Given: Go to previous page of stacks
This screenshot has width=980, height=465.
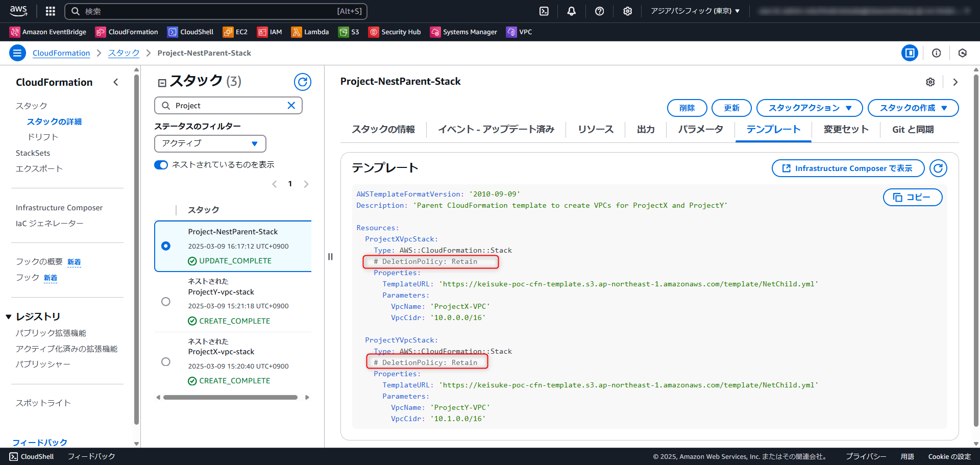Looking at the screenshot, I should point(275,184).
